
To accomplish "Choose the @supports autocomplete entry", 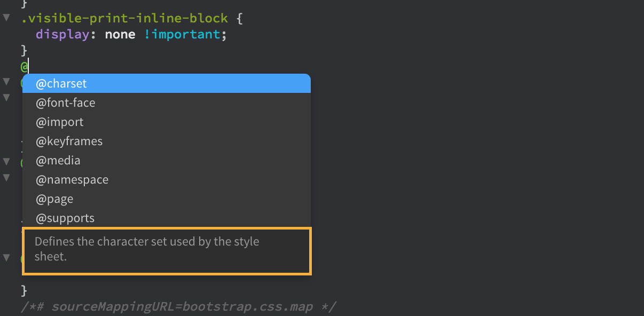I will click(x=64, y=218).
